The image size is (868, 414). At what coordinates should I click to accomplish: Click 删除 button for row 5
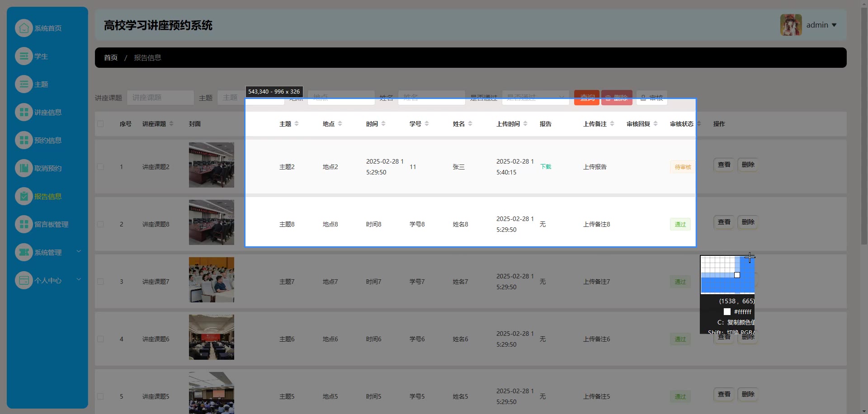[x=748, y=395]
